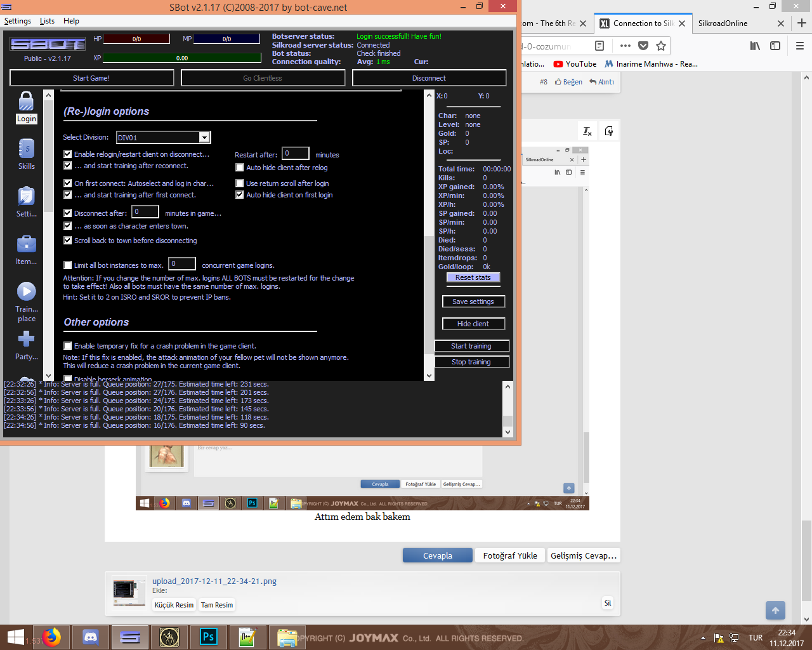Enable temporary fix for crash problem checkbox

coord(68,346)
